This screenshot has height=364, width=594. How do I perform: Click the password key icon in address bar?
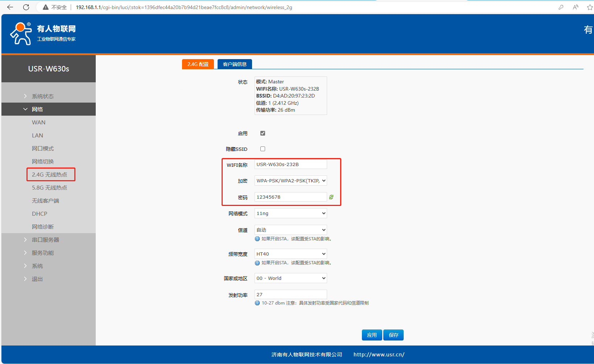tap(561, 7)
